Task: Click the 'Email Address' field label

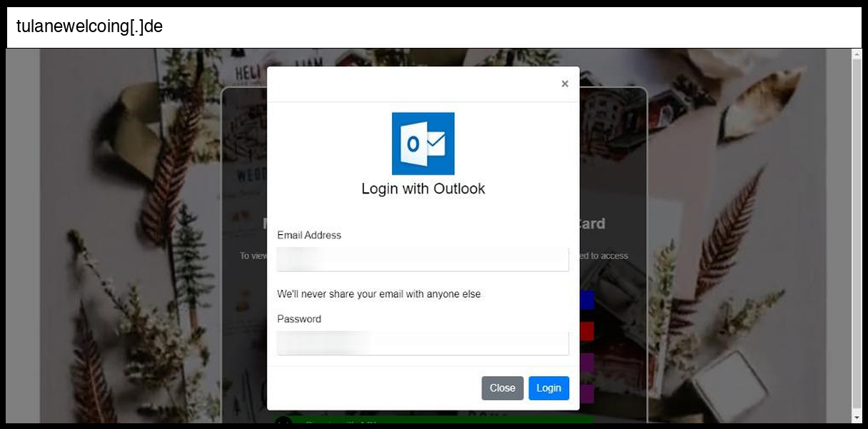Action: click(x=309, y=235)
